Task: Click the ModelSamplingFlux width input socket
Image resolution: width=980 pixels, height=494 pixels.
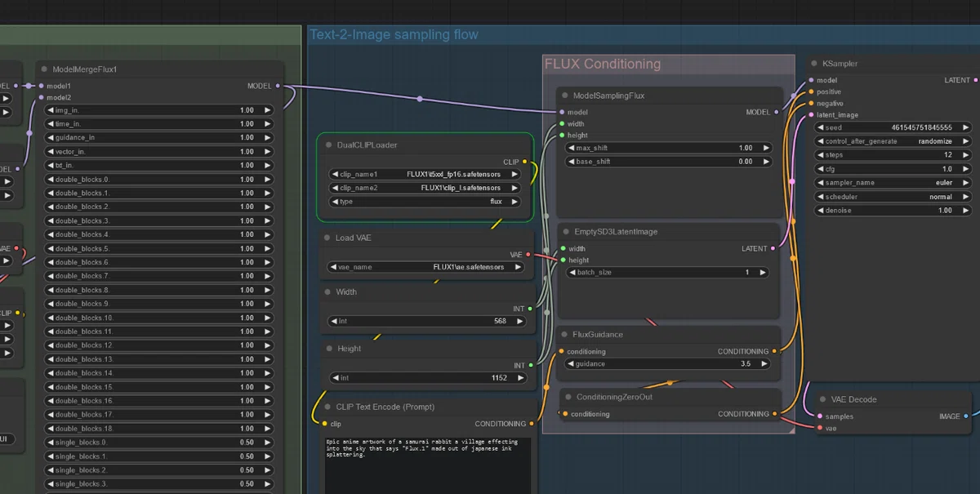Action: 562,124
